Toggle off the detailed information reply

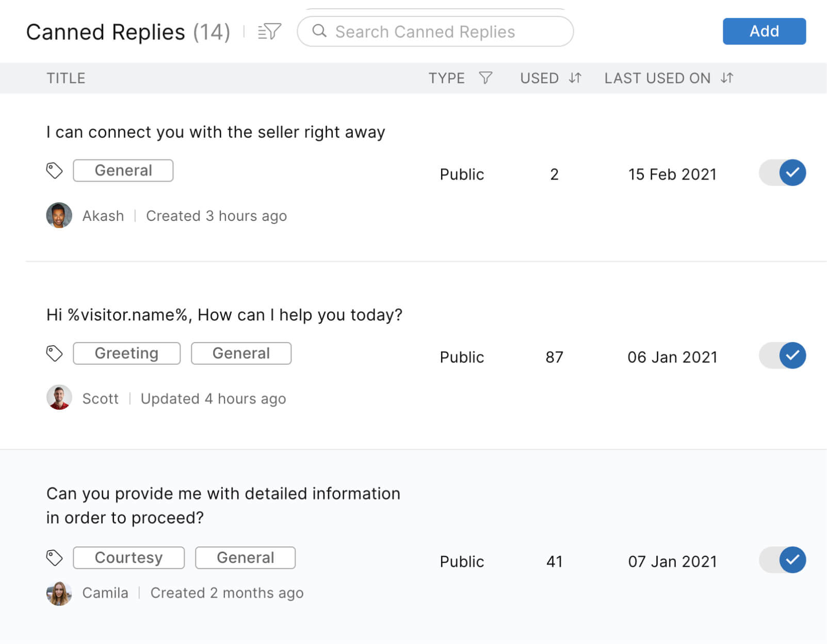coord(782,560)
